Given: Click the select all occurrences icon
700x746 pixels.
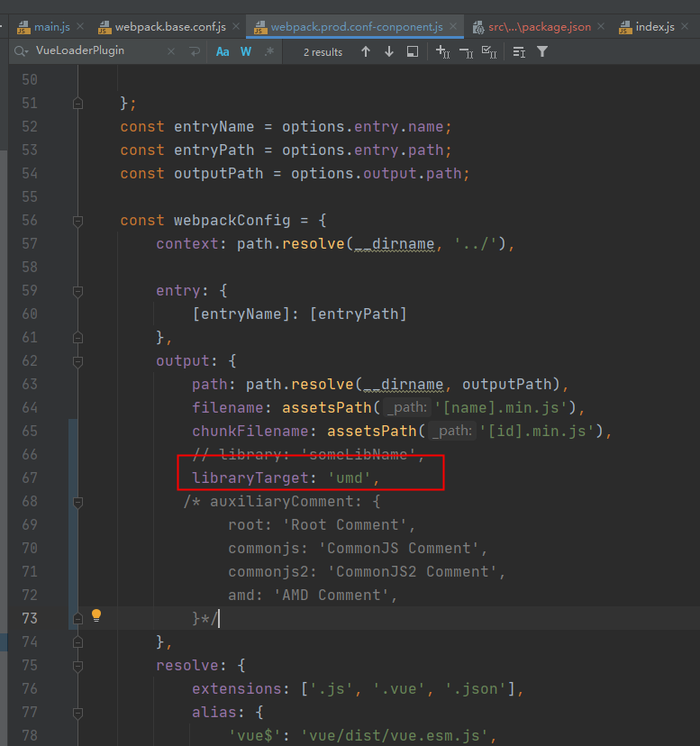Looking at the screenshot, I should click(489, 52).
